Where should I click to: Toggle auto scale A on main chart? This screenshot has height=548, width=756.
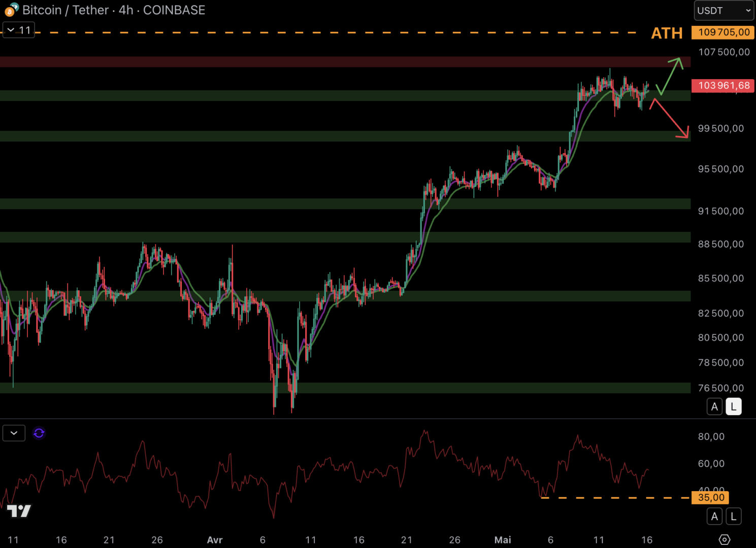click(714, 406)
